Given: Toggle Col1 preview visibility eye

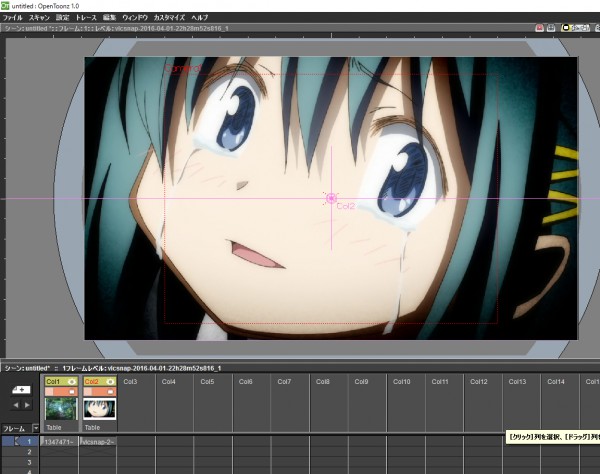Looking at the screenshot, I should click(72, 382).
